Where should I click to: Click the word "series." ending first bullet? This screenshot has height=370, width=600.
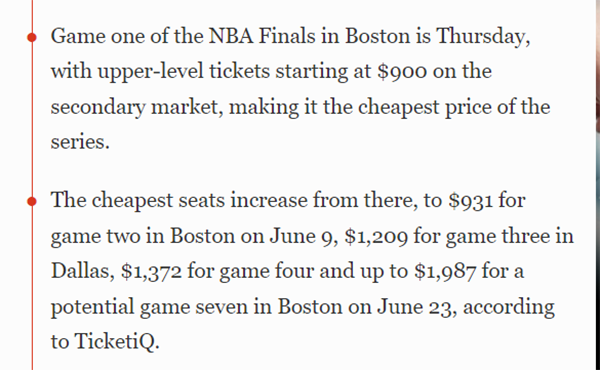[x=80, y=142]
